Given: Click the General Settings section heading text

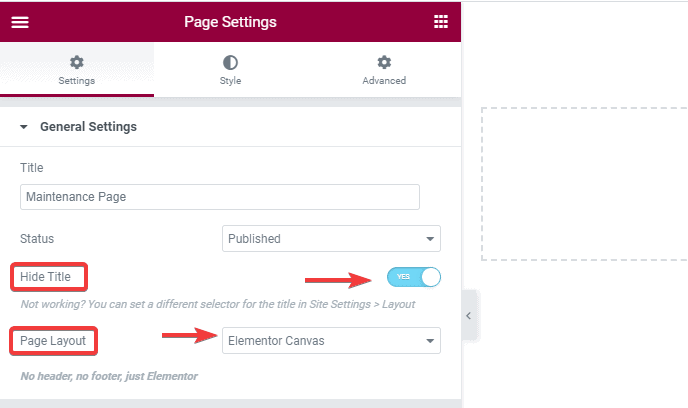Looking at the screenshot, I should [88, 127].
